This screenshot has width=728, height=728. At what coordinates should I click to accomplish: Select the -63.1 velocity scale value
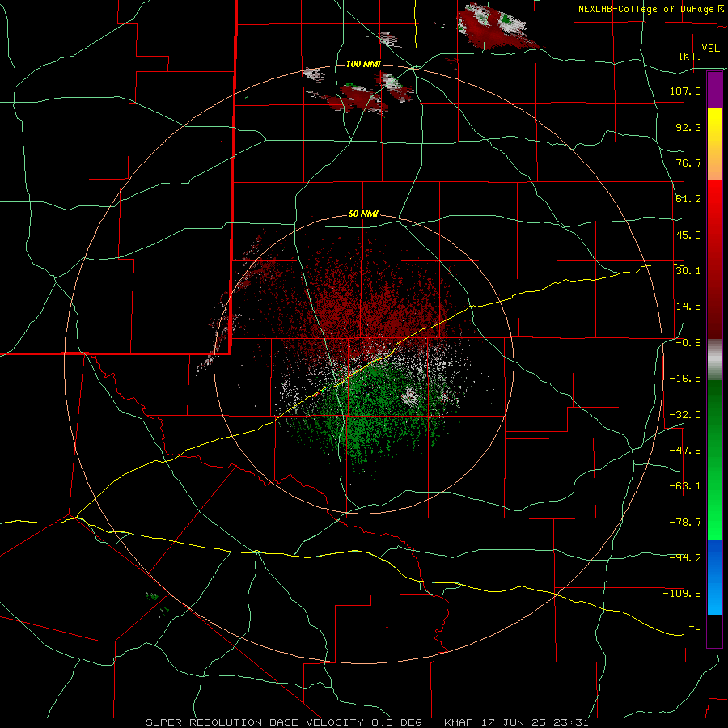[x=685, y=486]
